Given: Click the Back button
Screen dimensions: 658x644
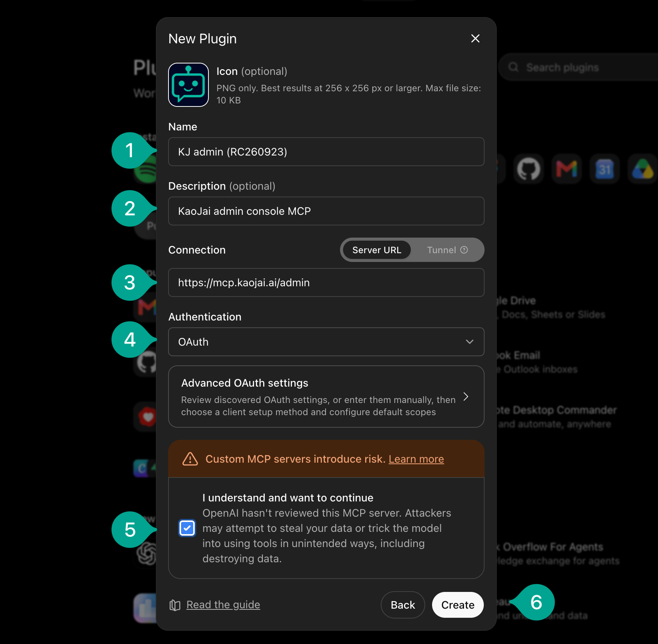Looking at the screenshot, I should click(403, 605).
